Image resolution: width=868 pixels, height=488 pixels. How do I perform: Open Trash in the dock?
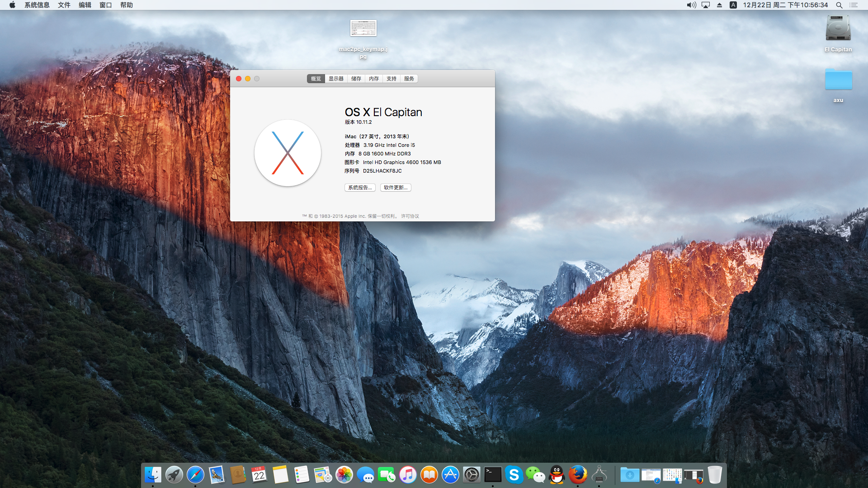pos(715,475)
